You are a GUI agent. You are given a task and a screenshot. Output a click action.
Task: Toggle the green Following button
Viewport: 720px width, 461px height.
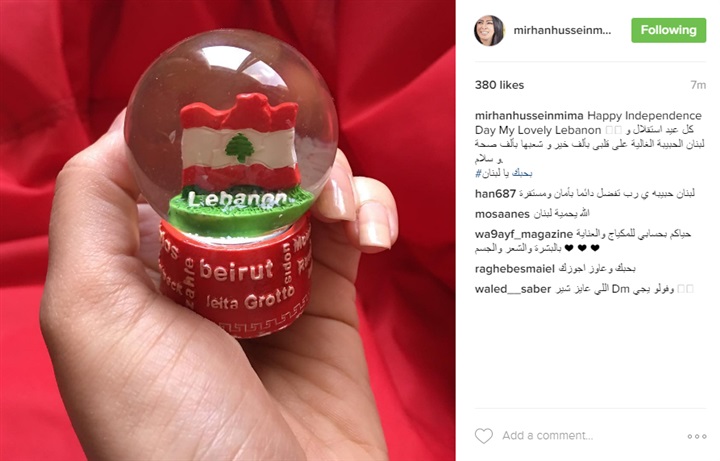[x=669, y=30]
